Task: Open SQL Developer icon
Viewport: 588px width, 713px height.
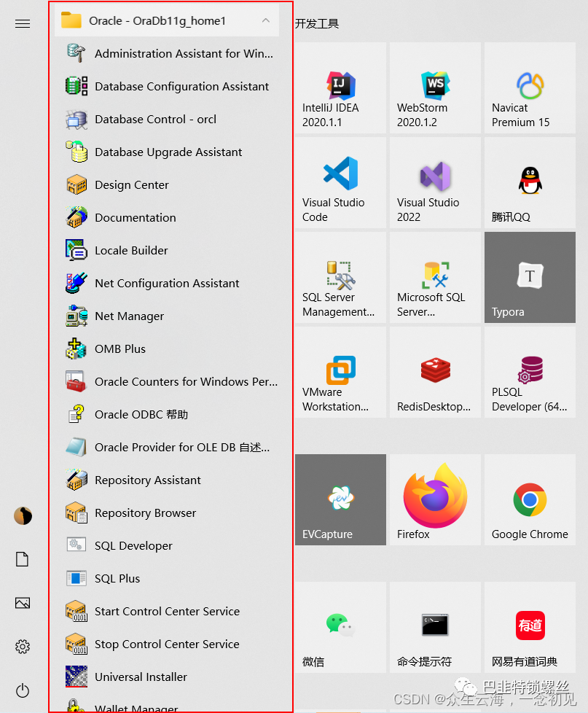Action: point(77,545)
